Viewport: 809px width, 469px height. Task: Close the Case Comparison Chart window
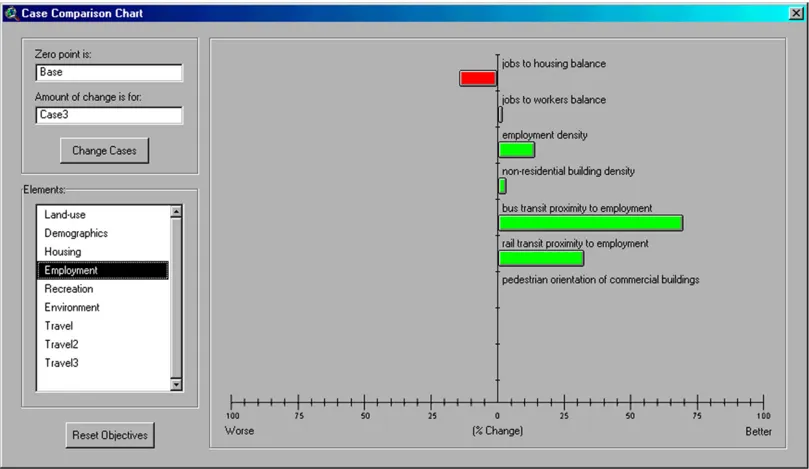click(x=796, y=13)
